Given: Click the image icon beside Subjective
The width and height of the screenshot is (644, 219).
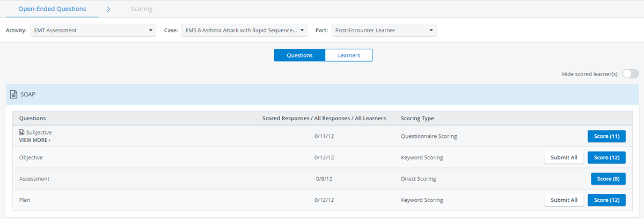Looking at the screenshot, I should coord(21,133).
